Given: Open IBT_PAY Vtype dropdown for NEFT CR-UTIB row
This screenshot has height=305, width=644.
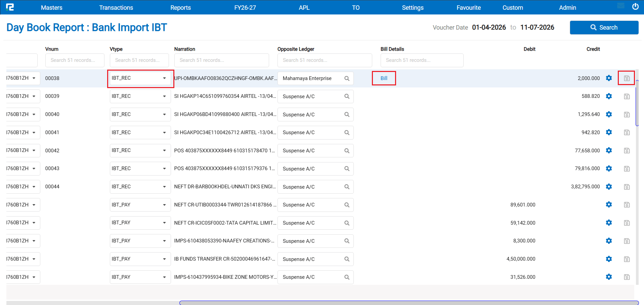Looking at the screenshot, I should click(140, 205).
